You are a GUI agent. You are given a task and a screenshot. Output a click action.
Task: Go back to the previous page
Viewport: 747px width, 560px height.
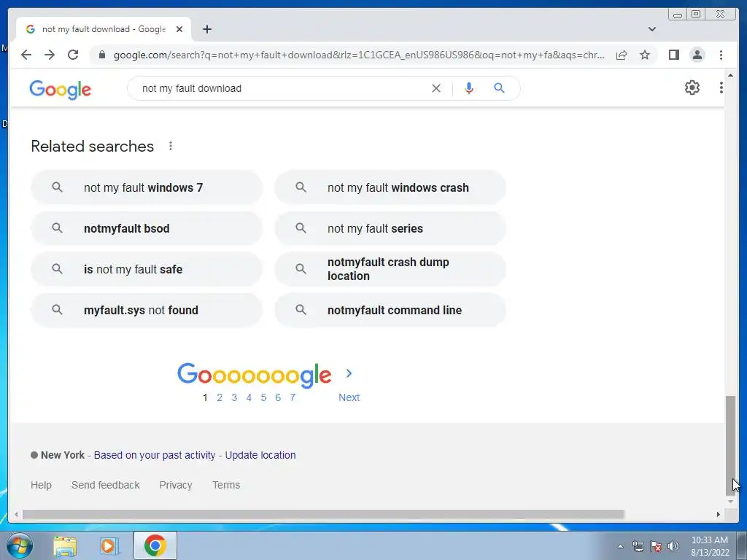26,55
